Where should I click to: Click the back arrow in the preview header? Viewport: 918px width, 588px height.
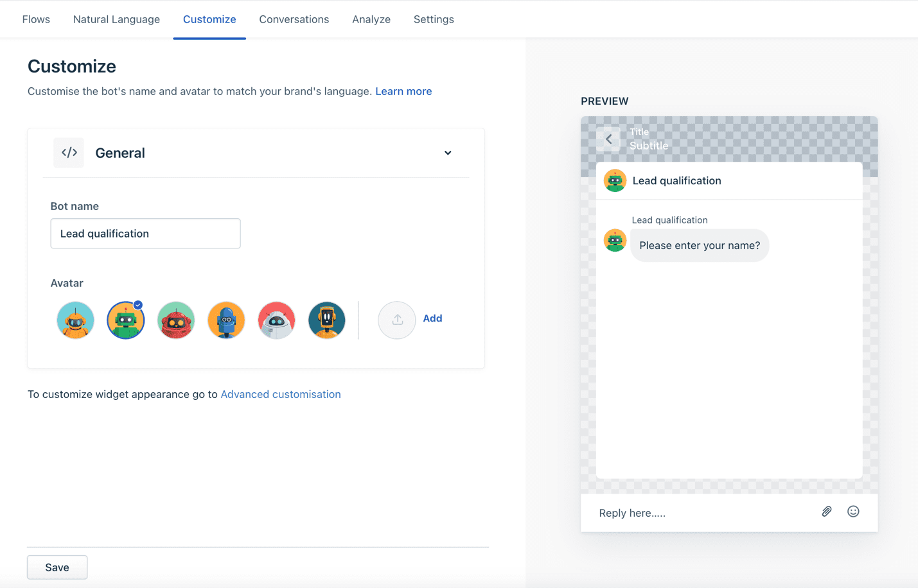(607, 139)
